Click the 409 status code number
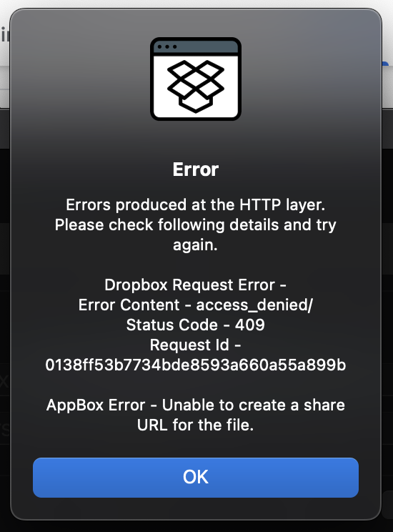The image size is (393, 532). click(x=250, y=325)
